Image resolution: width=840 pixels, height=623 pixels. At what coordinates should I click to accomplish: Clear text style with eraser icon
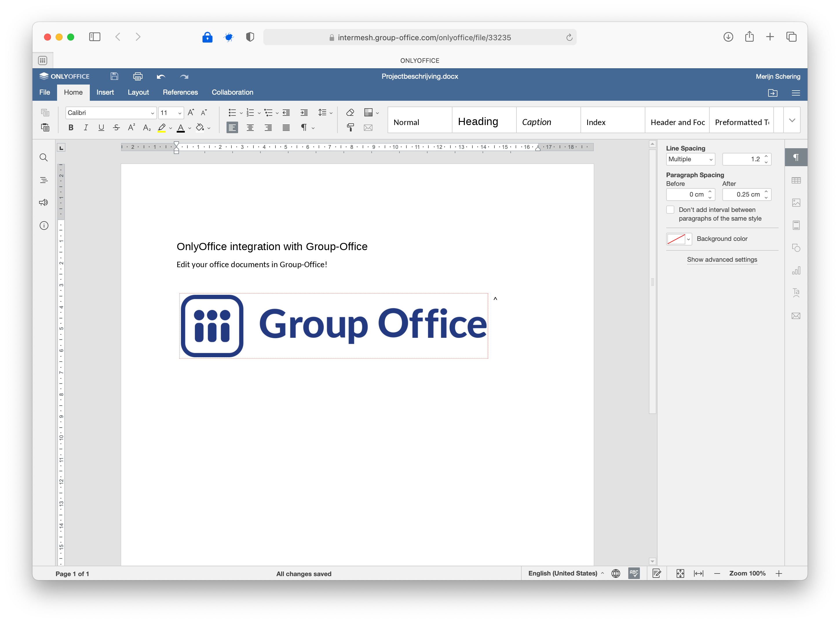(350, 112)
